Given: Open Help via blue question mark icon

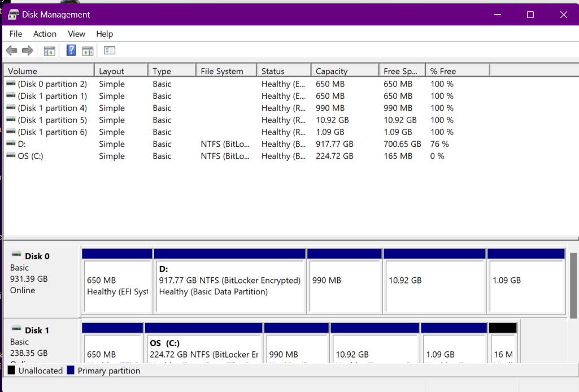Looking at the screenshot, I should point(71,50).
